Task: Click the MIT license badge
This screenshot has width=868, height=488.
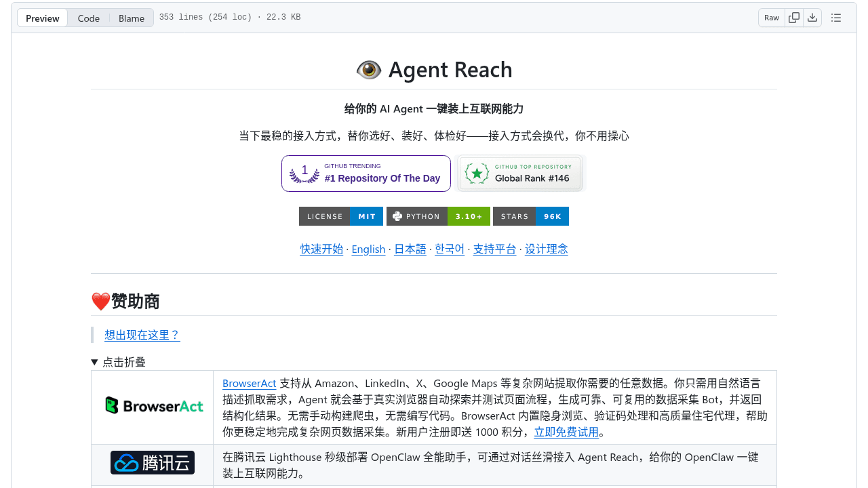Action: click(x=341, y=216)
